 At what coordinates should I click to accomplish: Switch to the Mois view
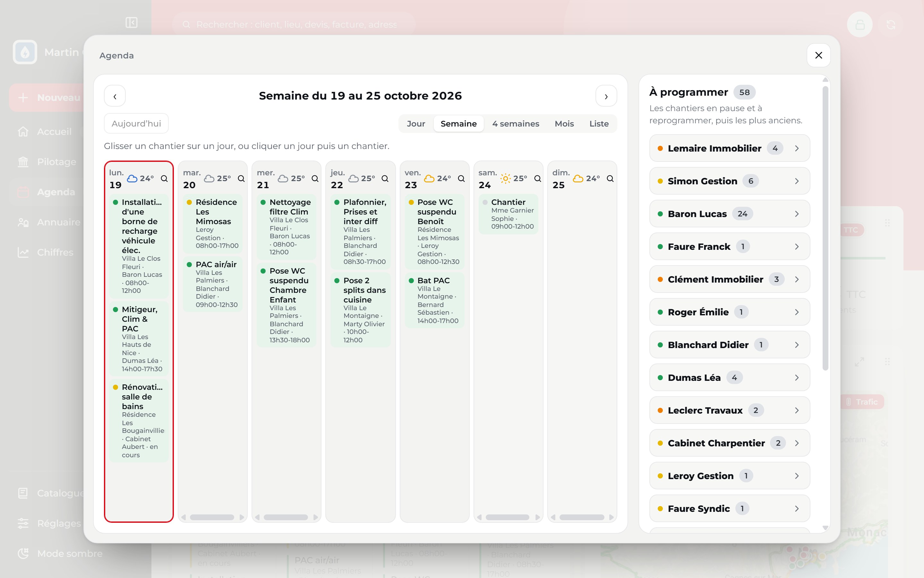tap(564, 124)
